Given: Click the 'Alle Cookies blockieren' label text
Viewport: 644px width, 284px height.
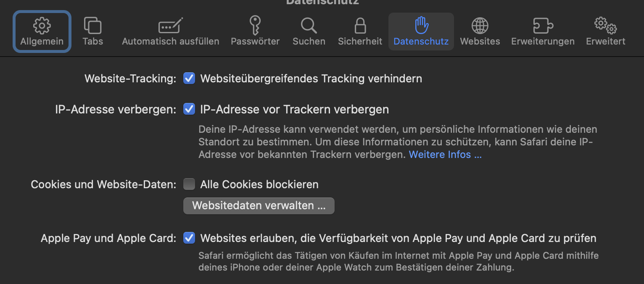Looking at the screenshot, I should (259, 184).
